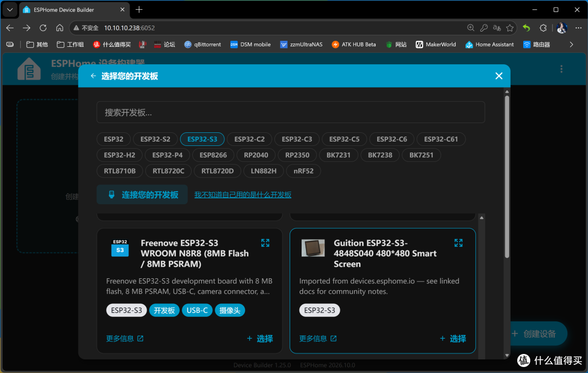Viewport: 588px width, 373px height.
Task: Filter boards by RP2040 chip
Action: [x=256, y=155]
